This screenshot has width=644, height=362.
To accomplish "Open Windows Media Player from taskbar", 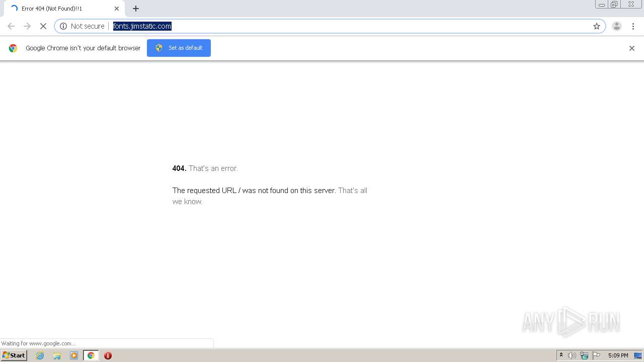I will 74,355.
